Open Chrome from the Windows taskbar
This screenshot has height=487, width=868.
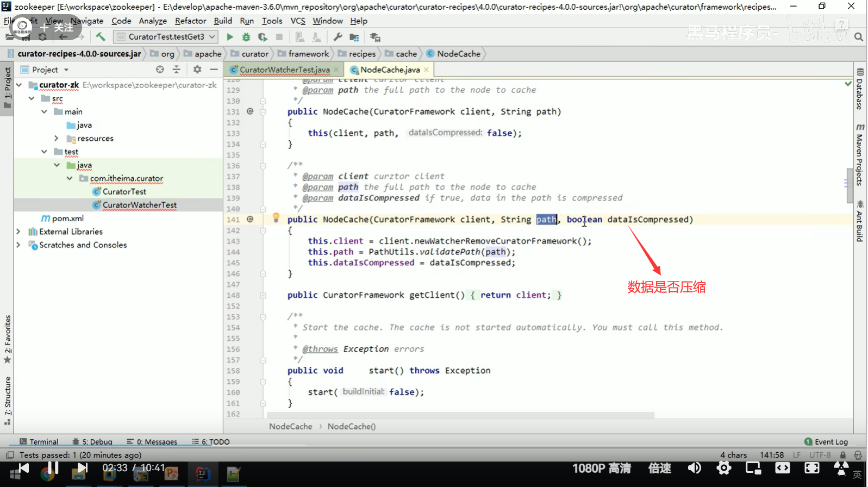pyautogui.click(x=48, y=474)
